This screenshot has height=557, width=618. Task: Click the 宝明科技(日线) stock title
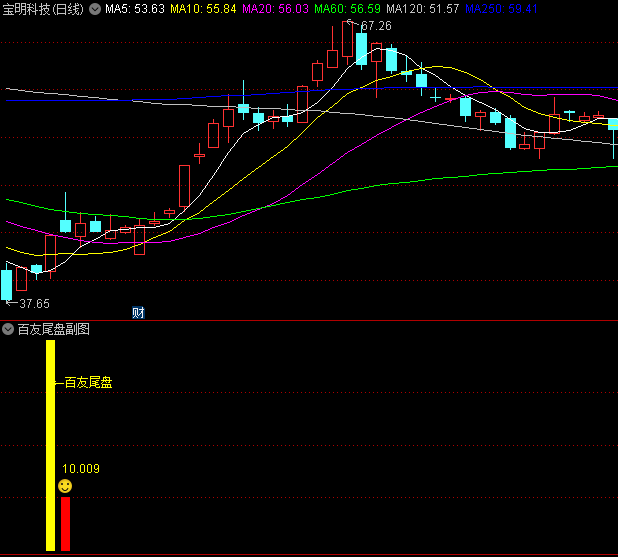(x=43, y=9)
